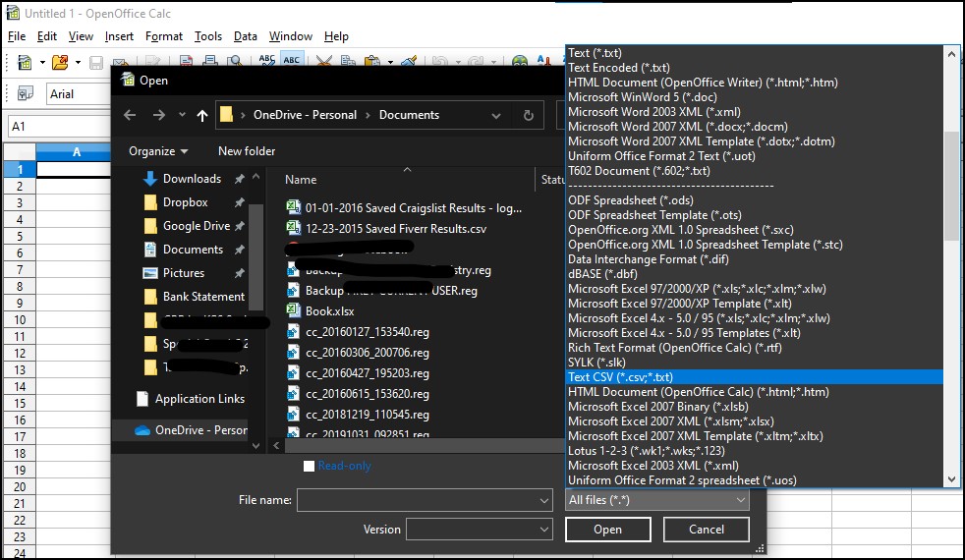Click the icon beside cc_20160127_153540.reg
Screen dimensions: 965x560
[x=294, y=332]
